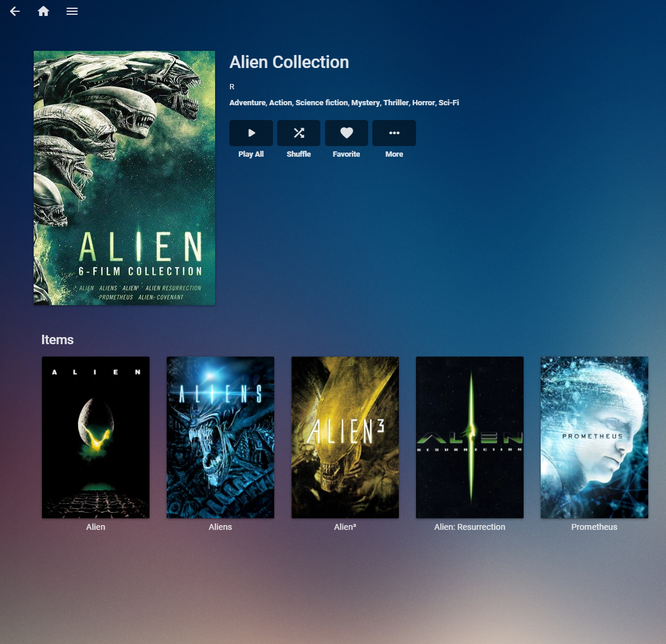Open the Science fiction genre link
Image resolution: width=666 pixels, height=644 pixels.
(x=321, y=102)
